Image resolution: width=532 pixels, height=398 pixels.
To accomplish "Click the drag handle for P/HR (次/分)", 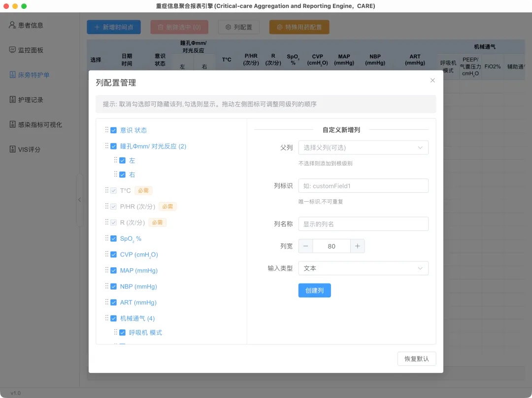I will pyautogui.click(x=106, y=206).
